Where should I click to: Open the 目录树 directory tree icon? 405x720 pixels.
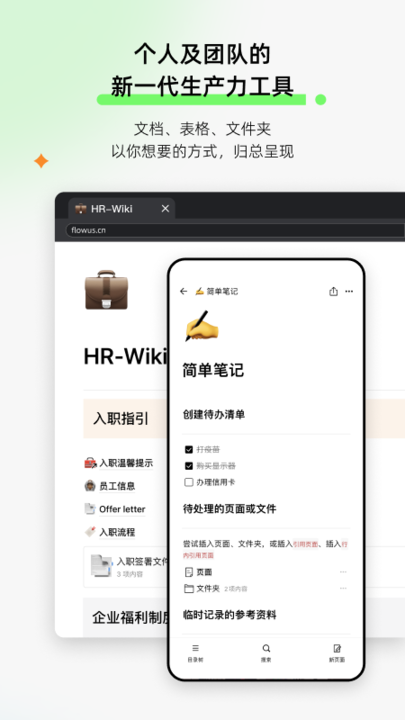[195, 653]
